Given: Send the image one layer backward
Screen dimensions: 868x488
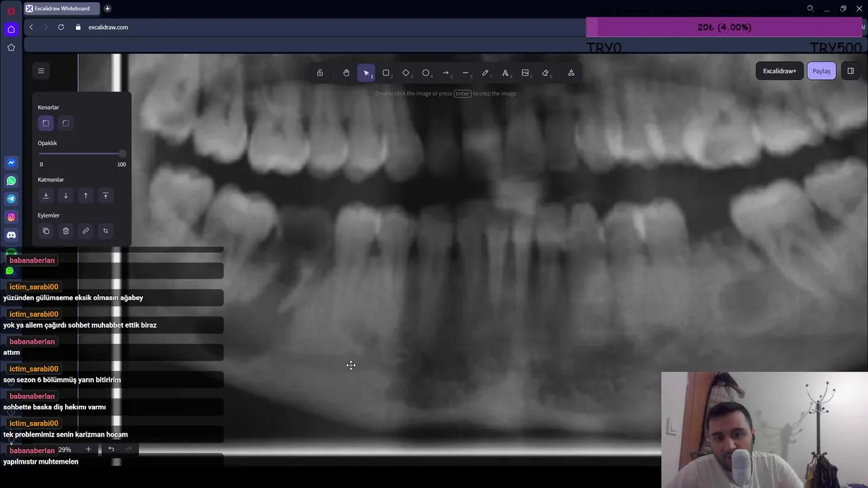Looking at the screenshot, I should point(66,195).
